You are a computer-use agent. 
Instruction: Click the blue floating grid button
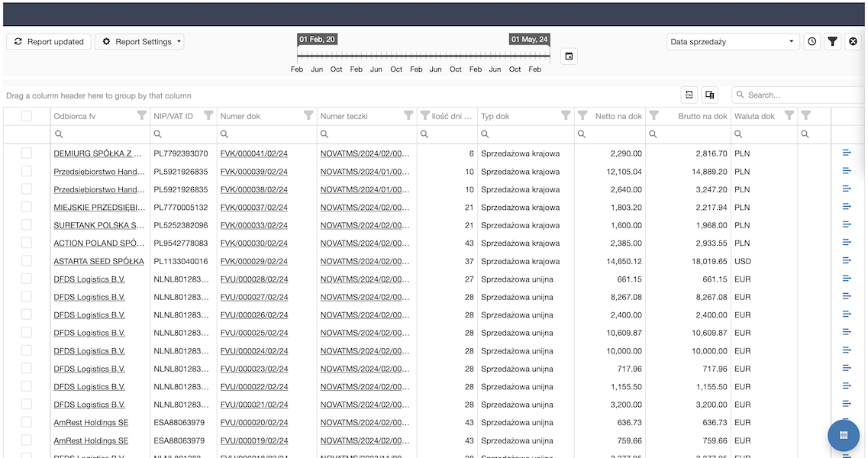coord(844,435)
